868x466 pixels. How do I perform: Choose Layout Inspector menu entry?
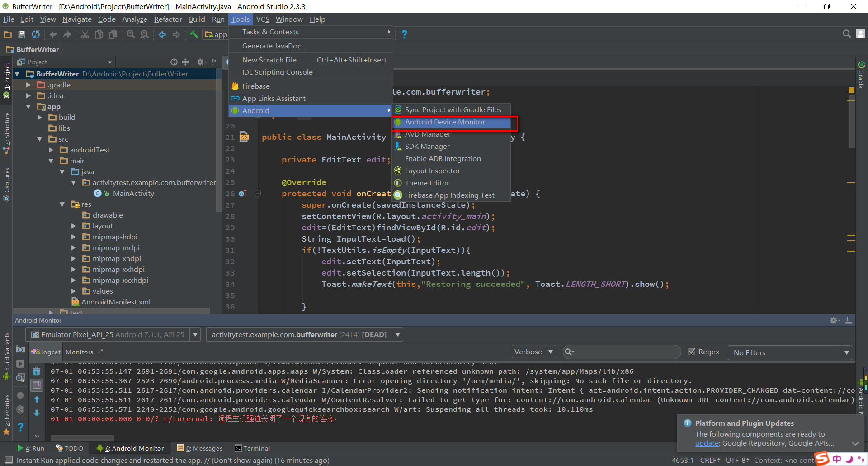[451, 171]
